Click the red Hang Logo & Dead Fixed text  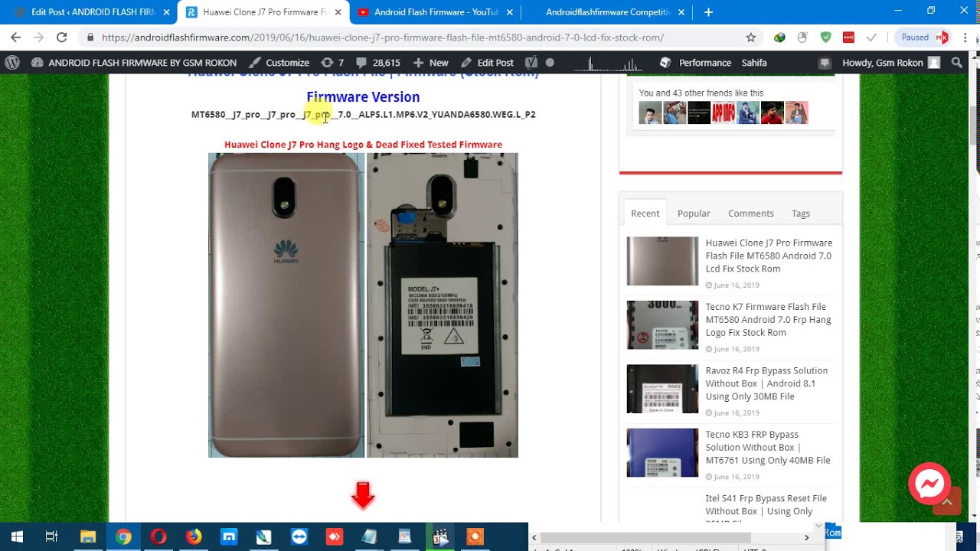(x=363, y=145)
